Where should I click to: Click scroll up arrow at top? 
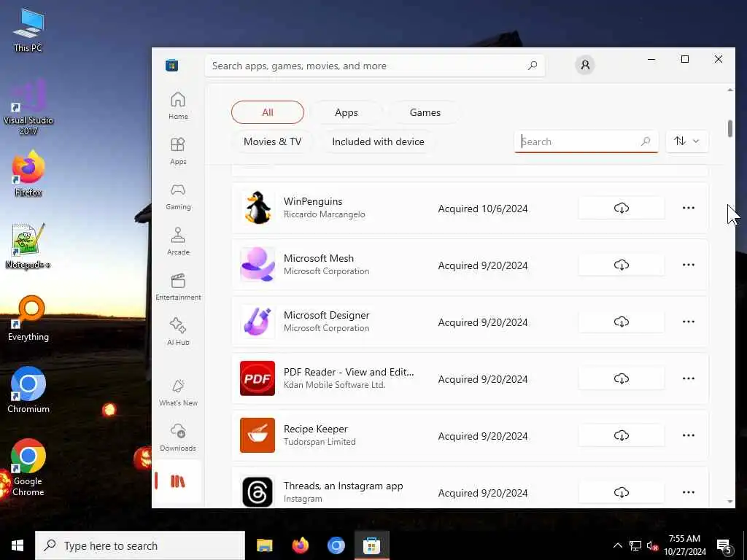(x=730, y=90)
